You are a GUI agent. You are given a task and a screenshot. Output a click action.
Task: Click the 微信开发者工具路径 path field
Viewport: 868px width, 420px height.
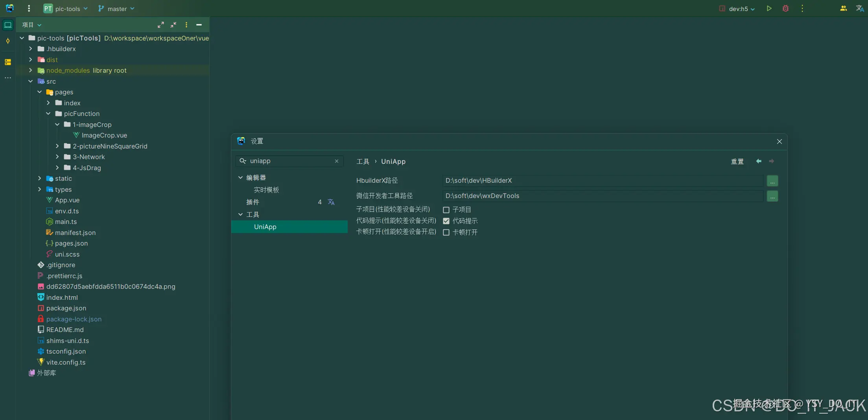click(603, 196)
